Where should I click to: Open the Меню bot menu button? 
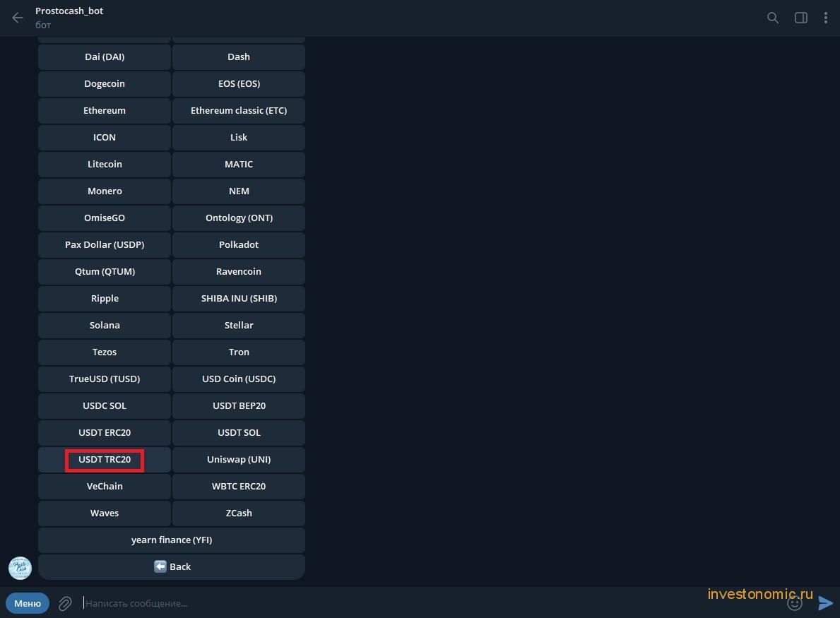pos(28,604)
